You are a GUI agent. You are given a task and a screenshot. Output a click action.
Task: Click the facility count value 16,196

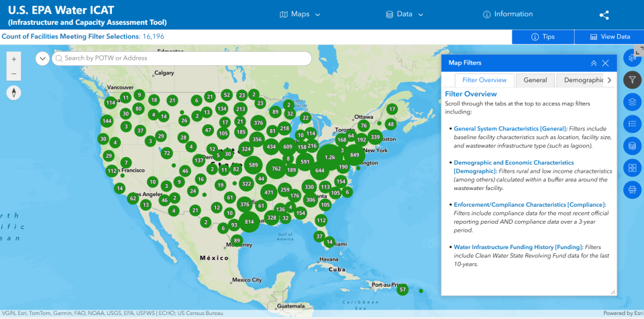pyautogui.click(x=153, y=36)
